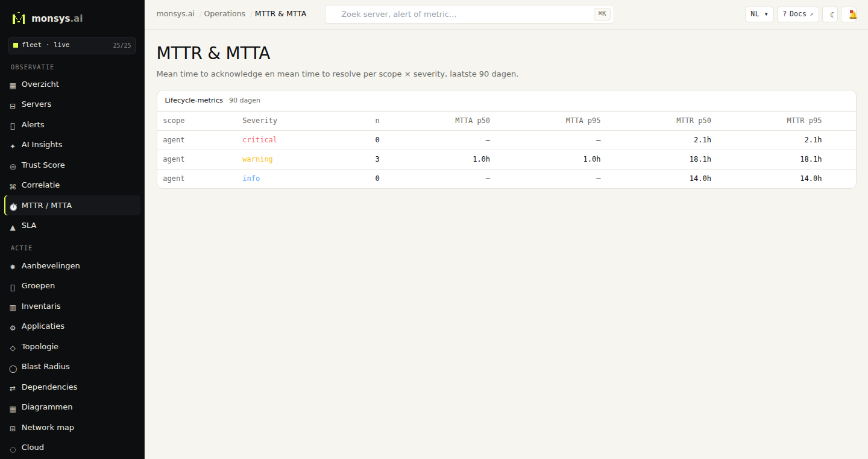Viewport: 868px width, 459px height.
Task: Click the critical severity label
Action: tap(260, 140)
